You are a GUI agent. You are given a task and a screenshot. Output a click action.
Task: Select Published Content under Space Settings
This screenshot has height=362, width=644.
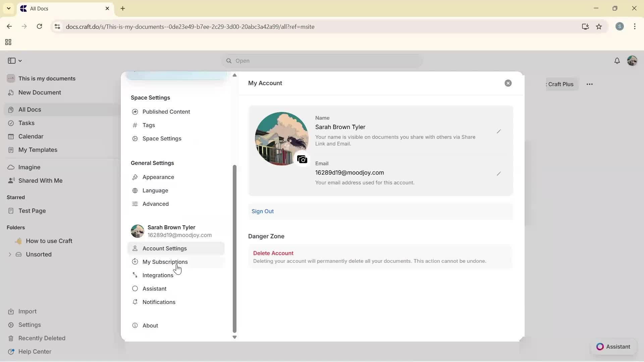tap(166, 112)
